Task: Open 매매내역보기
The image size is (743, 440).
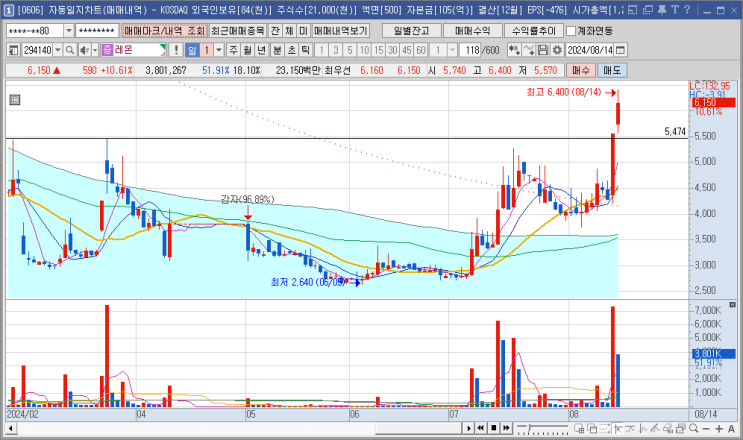Action: coord(341,31)
